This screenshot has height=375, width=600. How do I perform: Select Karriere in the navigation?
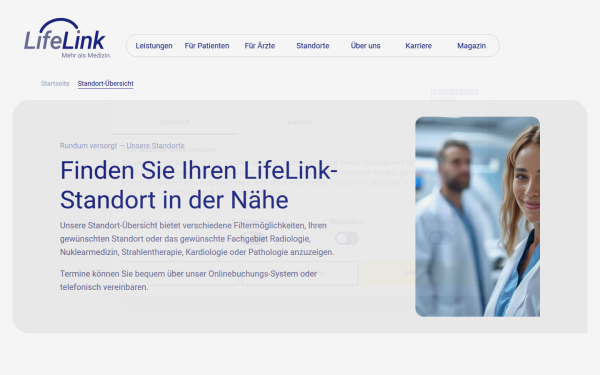(419, 46)
